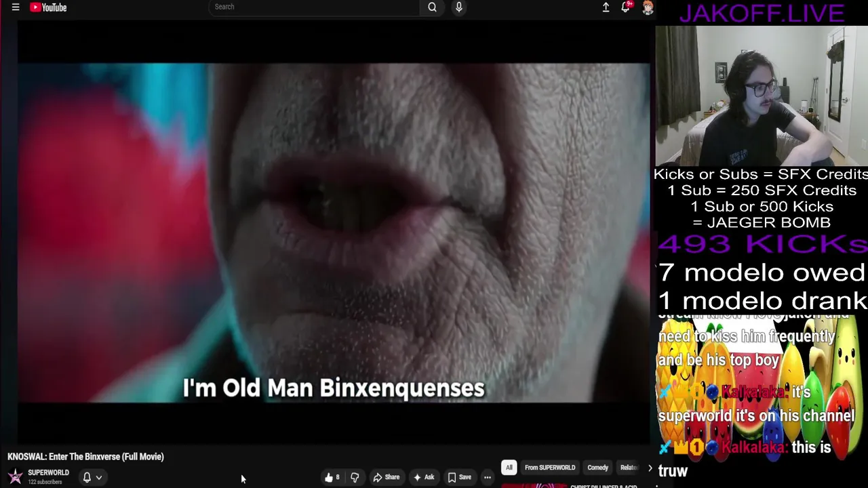Like the video with thumbs up
Viewport: 868px width, 488px height.
click(332, 477)
